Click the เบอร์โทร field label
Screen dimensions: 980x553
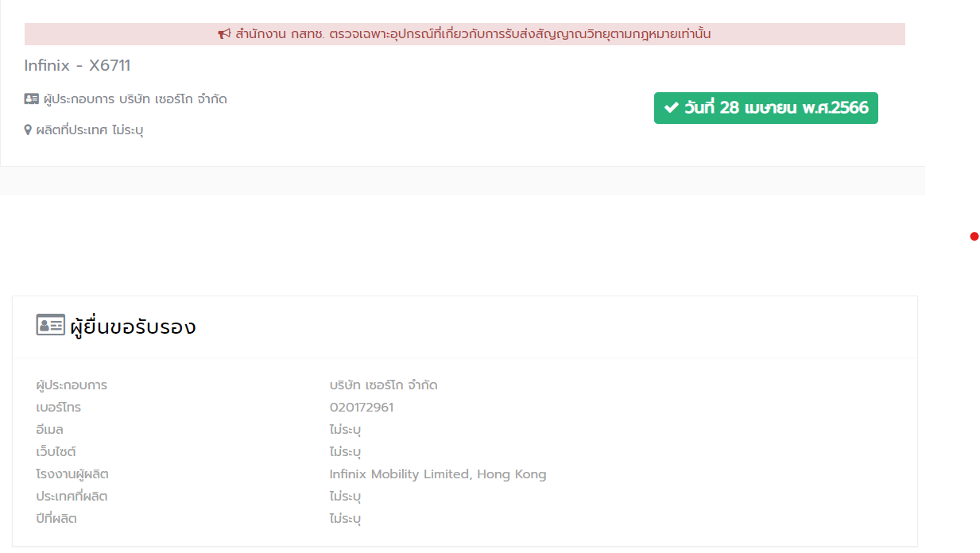[x=58, y=408]
